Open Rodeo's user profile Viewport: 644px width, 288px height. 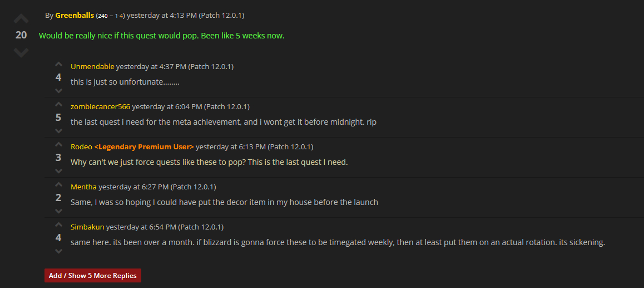pos(81,147)
